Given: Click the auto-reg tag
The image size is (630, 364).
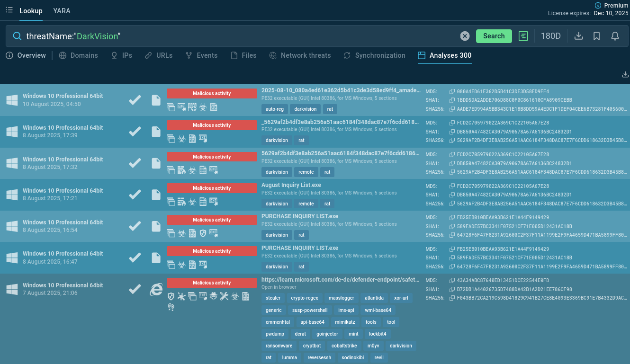Looking at the screenshot, I should point(274,109).
